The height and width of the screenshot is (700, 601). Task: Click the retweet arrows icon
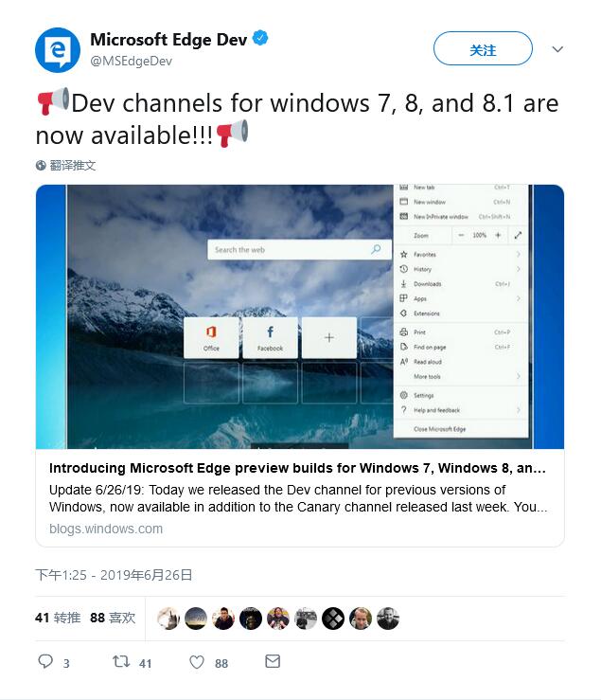click(x=121, y=661)
